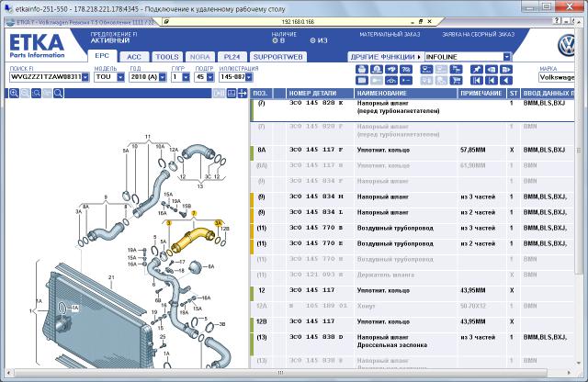Open the МАРКА Volkswagen dropdown

tap(557, 77)
